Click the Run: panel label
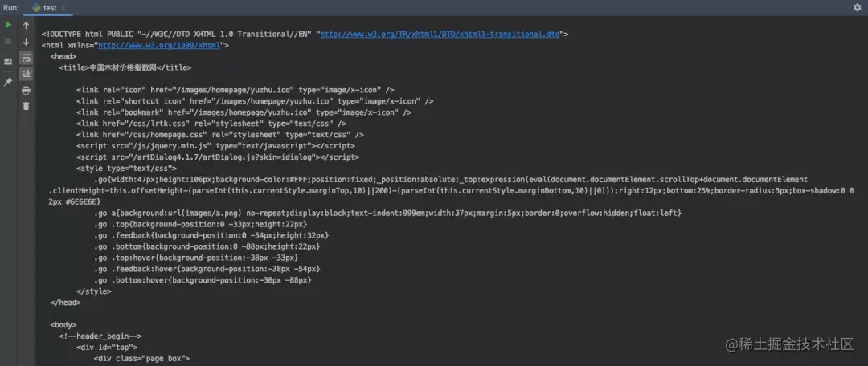This screenshot has width=868, height=366. [10, 8]
